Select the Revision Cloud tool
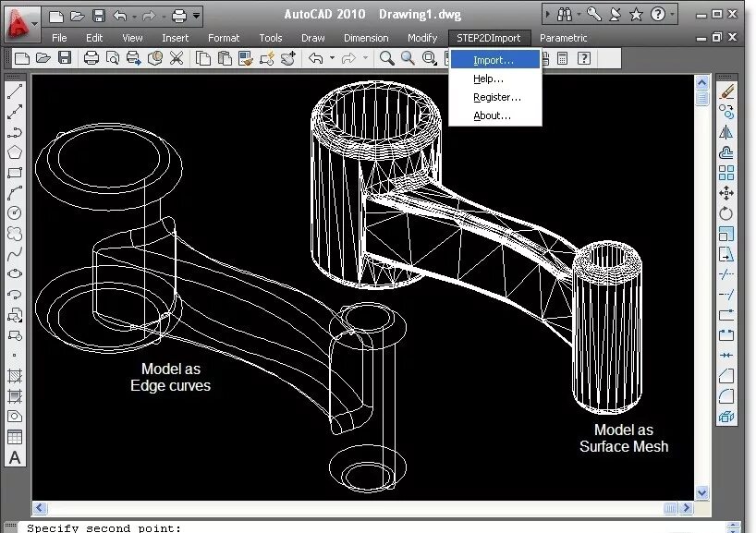Screen dimensions: 756x533 [15, 234]
